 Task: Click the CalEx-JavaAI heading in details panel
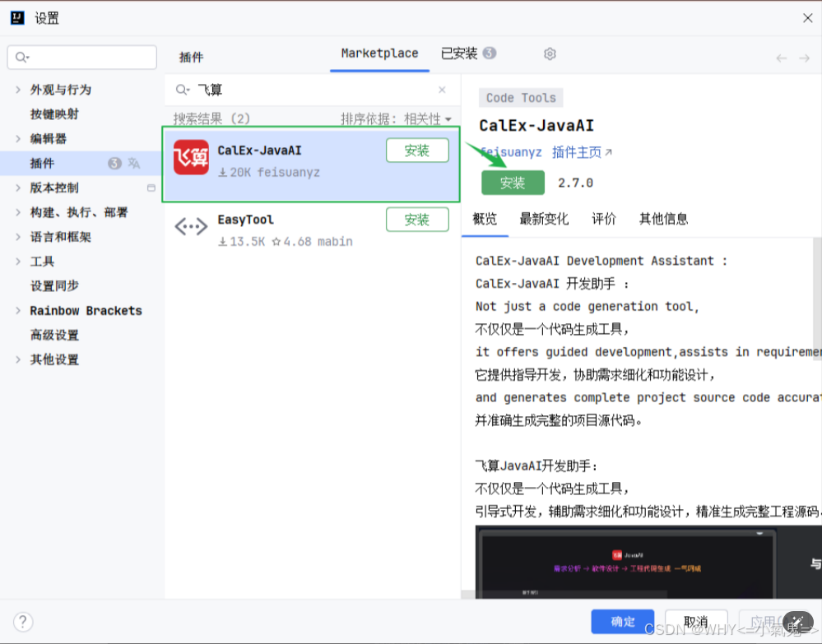(536, 126)
